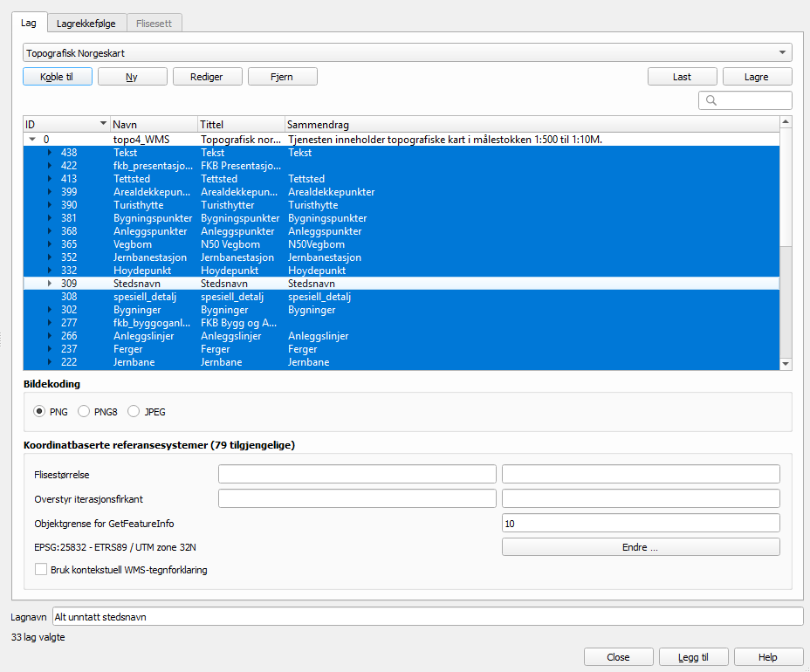This screenshot has width=810, height=672.
Task: Select the spesiell_detalj layer row
Action: pyautogui.click(x=145, y=297)
